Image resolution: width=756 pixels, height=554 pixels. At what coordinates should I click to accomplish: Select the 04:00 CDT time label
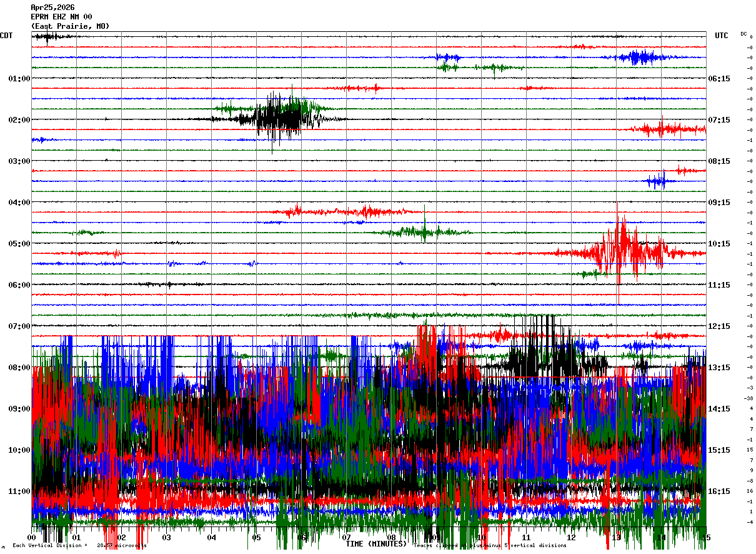19,203
